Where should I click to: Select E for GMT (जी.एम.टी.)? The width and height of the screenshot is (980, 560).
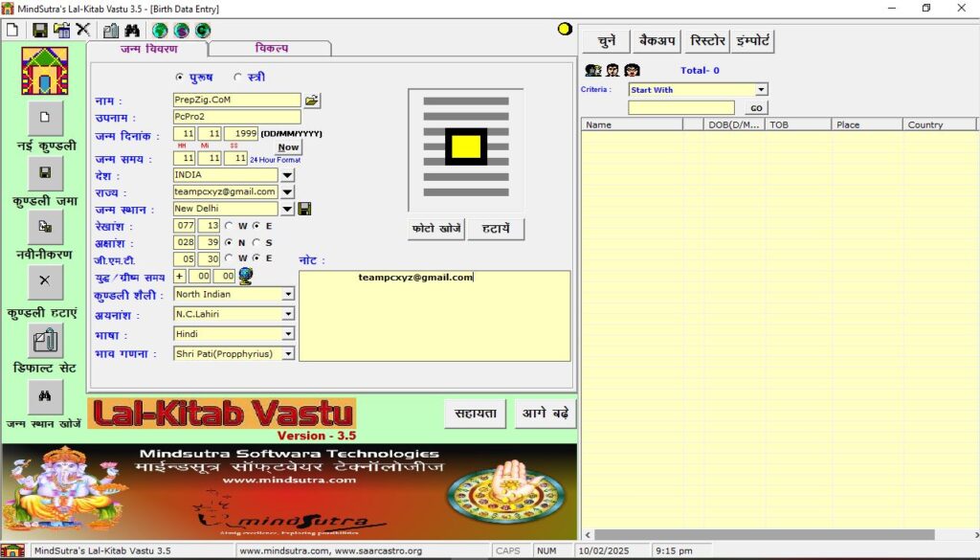(256, 258)
